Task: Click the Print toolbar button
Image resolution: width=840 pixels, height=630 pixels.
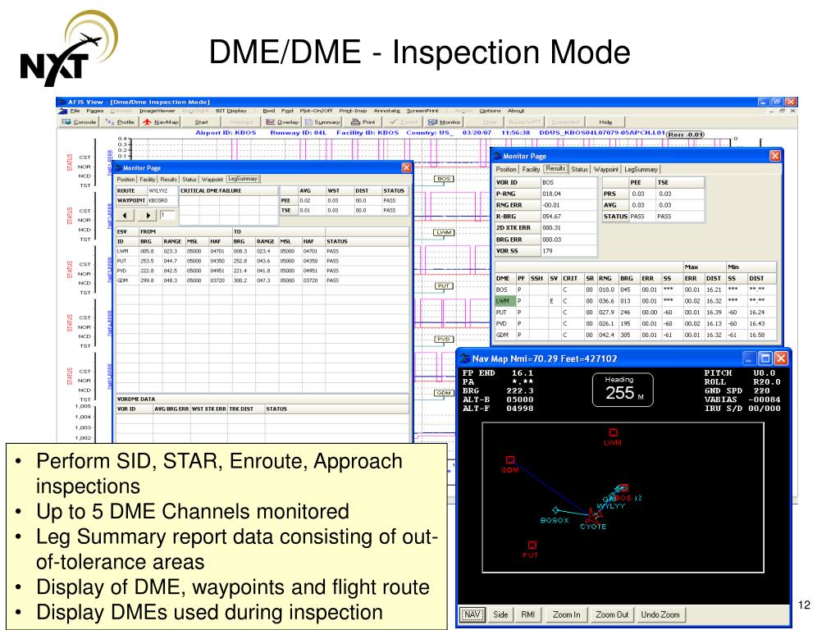Action: [363, 121]
